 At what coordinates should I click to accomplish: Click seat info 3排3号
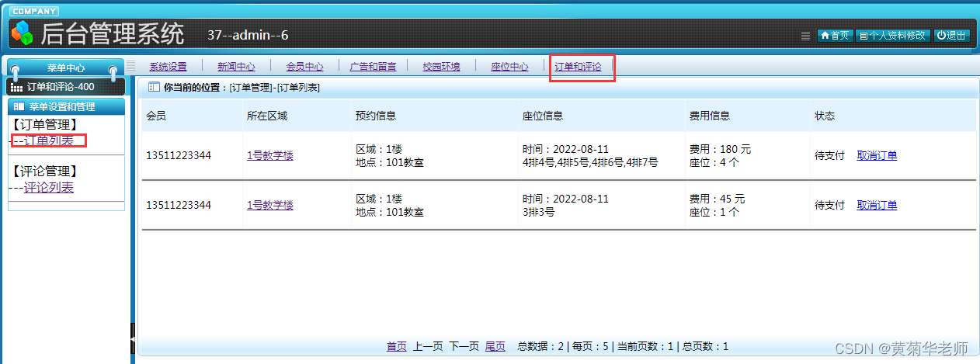pos(538,212)
